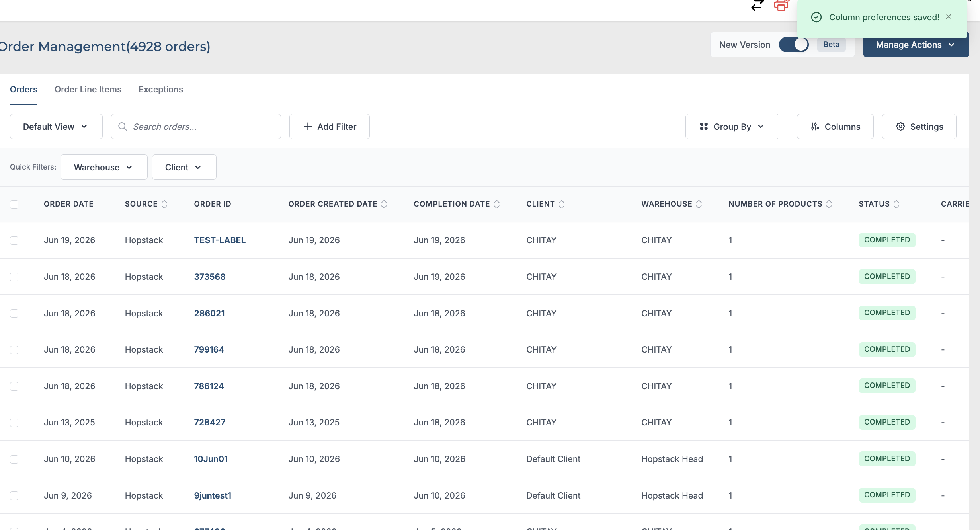Switch to the Orders tab
The width and height of the screenshot is (980, 530).
pyautogui.click(x=23, y=90)
